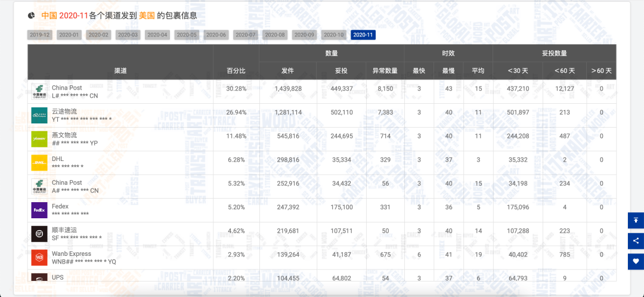
Task: Open the 2020-07 month tab
Action: click(246, 35)
